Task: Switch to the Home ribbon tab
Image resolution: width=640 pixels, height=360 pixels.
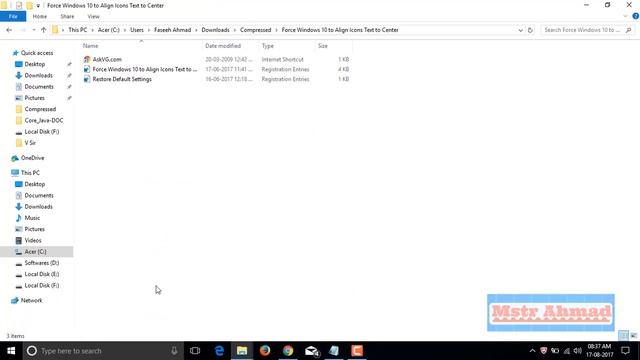Action: tap(40, 16)
